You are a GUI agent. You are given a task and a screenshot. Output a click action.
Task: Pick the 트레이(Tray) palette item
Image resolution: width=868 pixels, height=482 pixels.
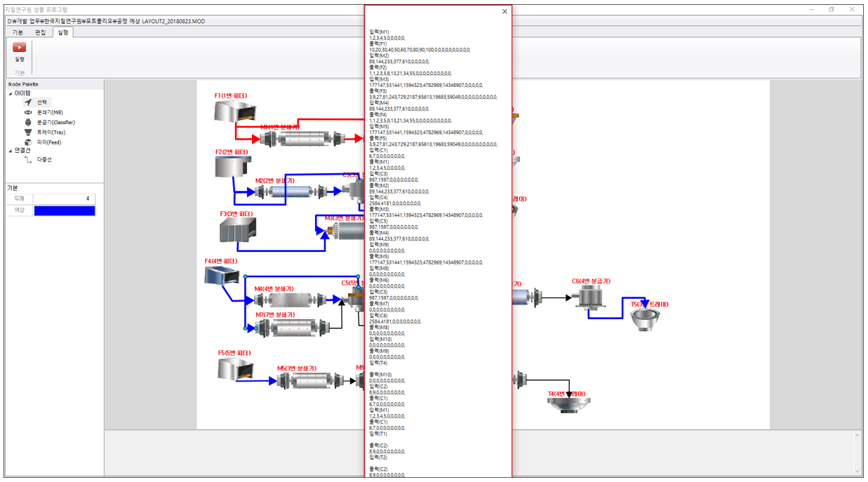pos(44,132)
